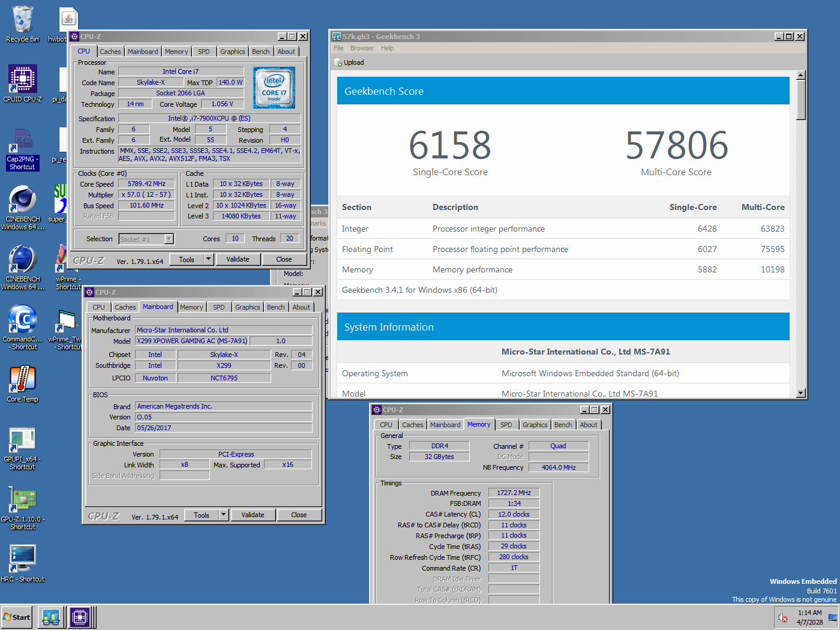Expand Tools dropdown arrow in CPU window

pos(209,260)
